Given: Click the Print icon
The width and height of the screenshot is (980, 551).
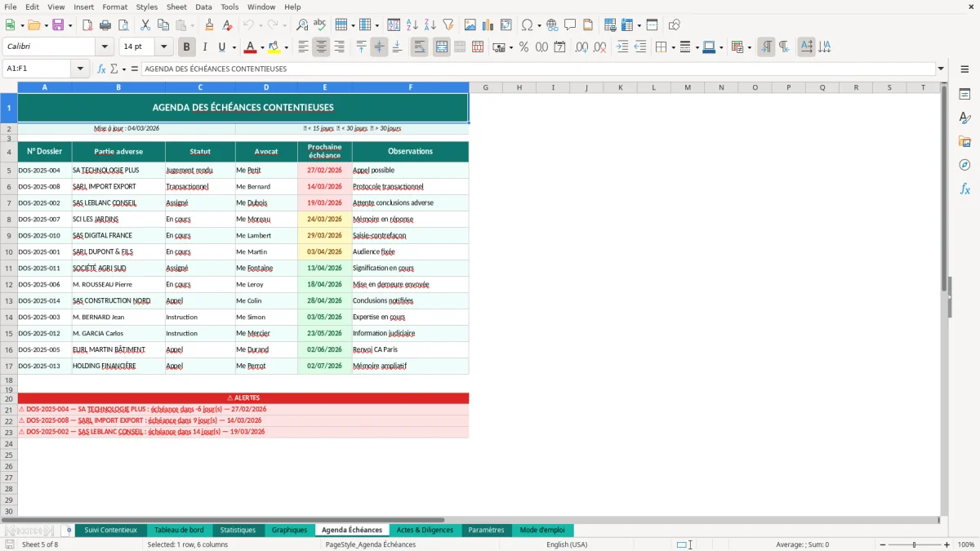Looking at the screenshot, I should pyautogui.click(x=105, y=25).
